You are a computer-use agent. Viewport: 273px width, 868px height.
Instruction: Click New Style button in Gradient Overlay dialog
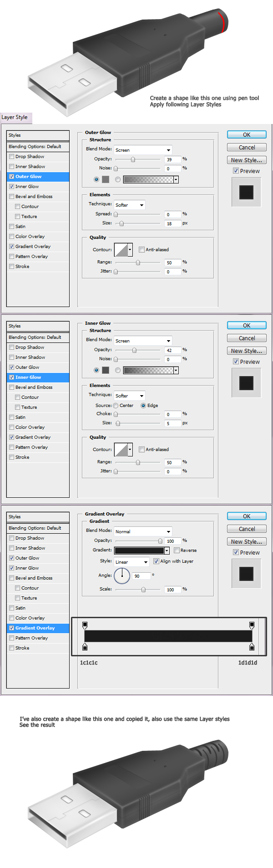[x=247, y=541]
